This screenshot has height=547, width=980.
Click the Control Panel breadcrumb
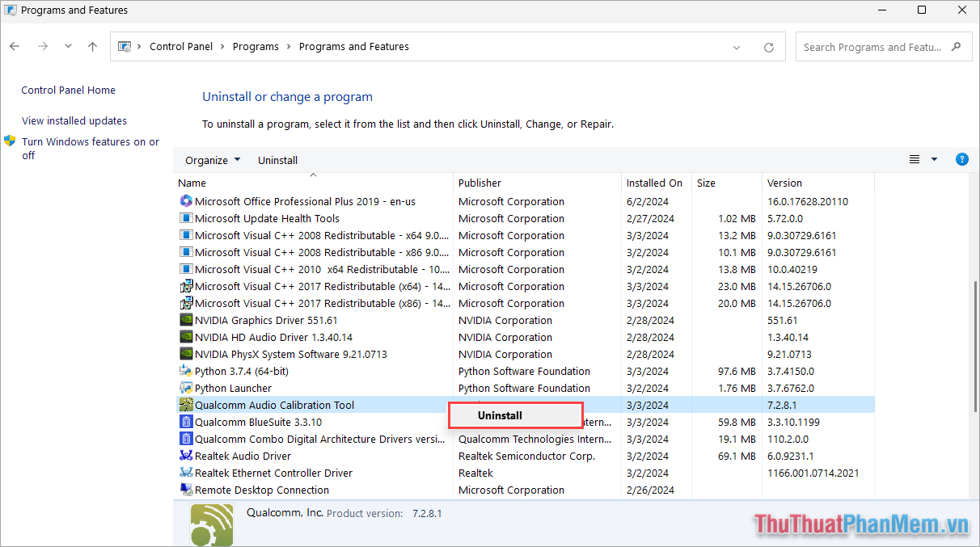[x=181, y=47]
